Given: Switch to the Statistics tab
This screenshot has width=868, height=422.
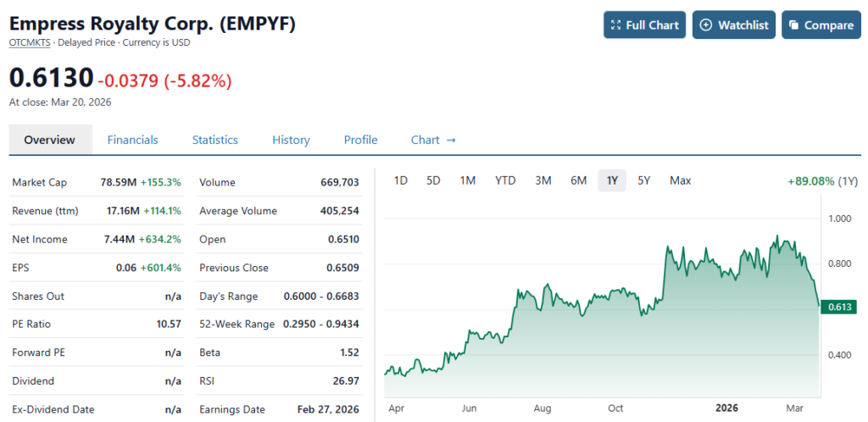Looking at the screenshot, I should (x=214, y=140).
